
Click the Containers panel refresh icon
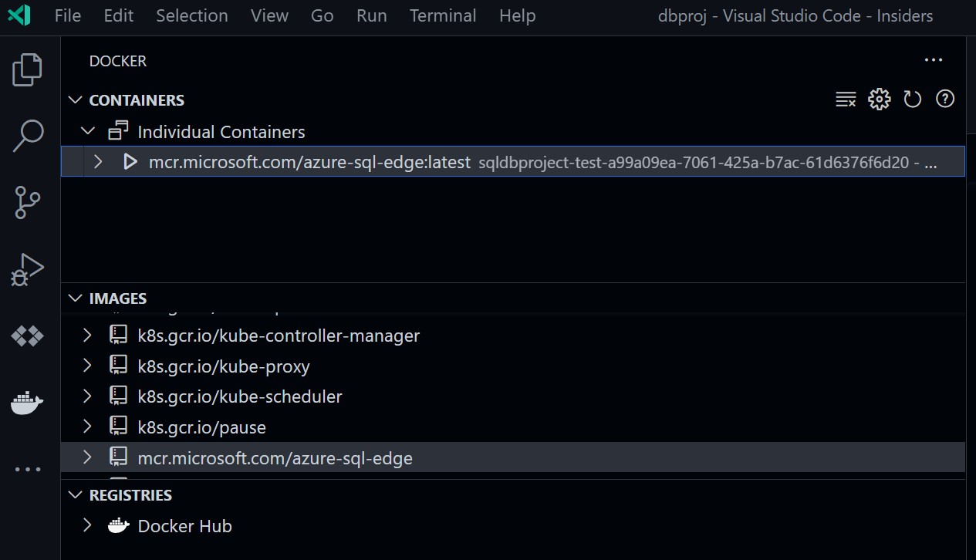[x=912, y=99]
